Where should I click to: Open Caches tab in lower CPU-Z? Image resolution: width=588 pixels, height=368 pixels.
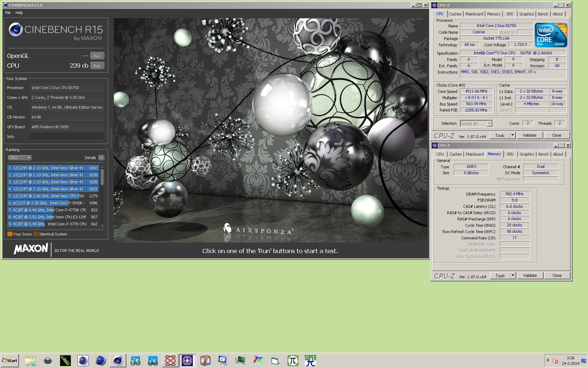click(455, 154)
